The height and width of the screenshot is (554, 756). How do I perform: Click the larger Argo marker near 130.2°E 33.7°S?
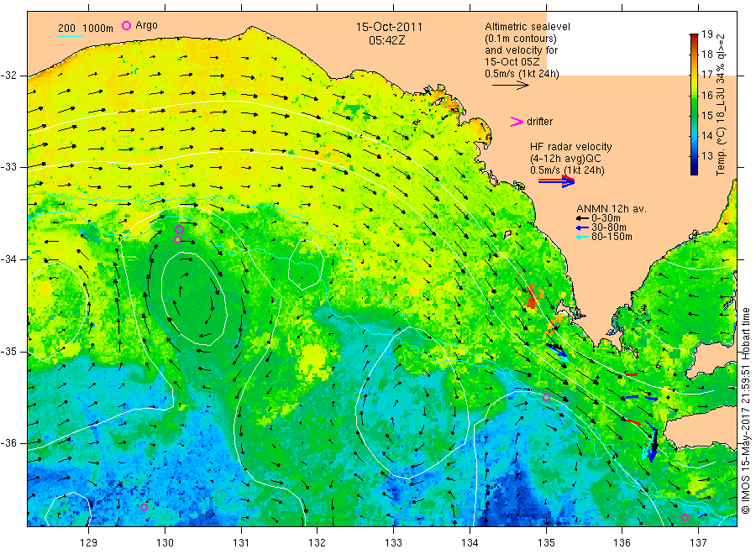click(x=179, y=229)
